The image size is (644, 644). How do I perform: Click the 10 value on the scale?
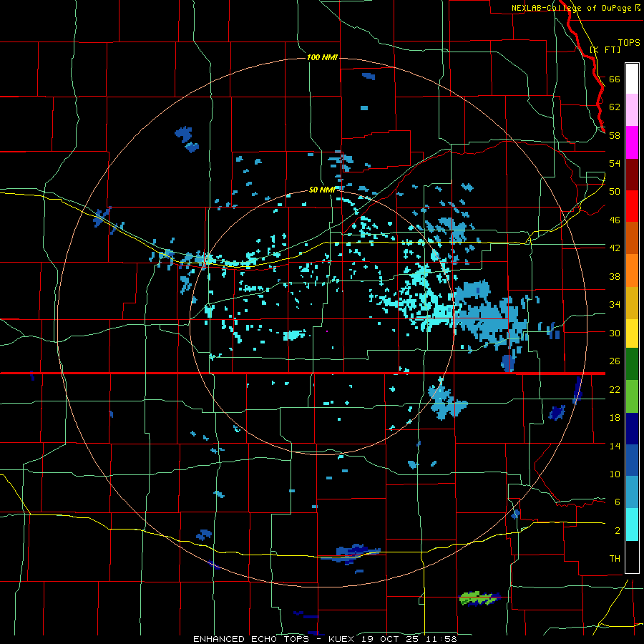(615, 474)
